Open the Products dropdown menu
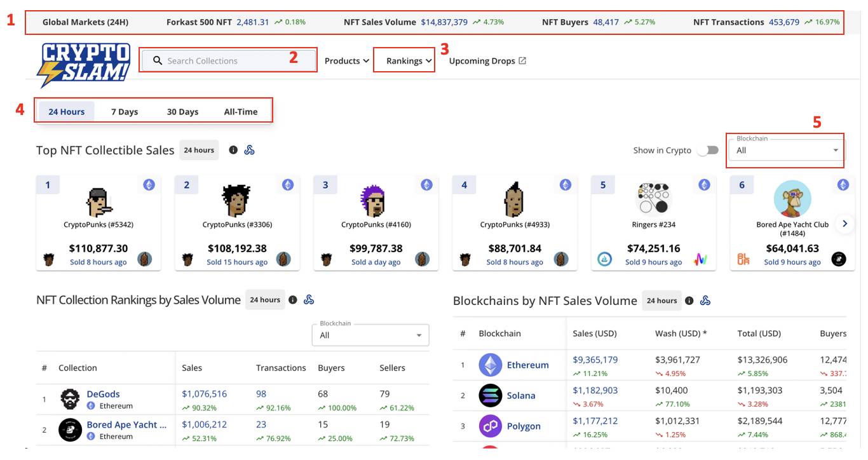The width and height of the screenshot is (868, 460). (x=347, y=61)
